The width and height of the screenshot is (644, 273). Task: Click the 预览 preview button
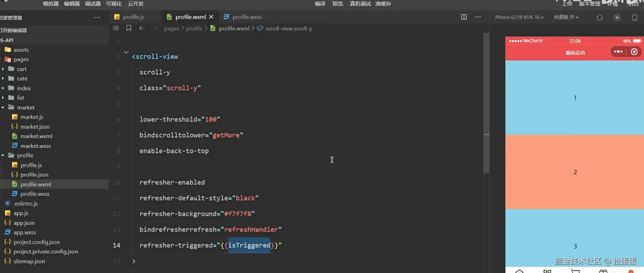click(x=338, y=4)
